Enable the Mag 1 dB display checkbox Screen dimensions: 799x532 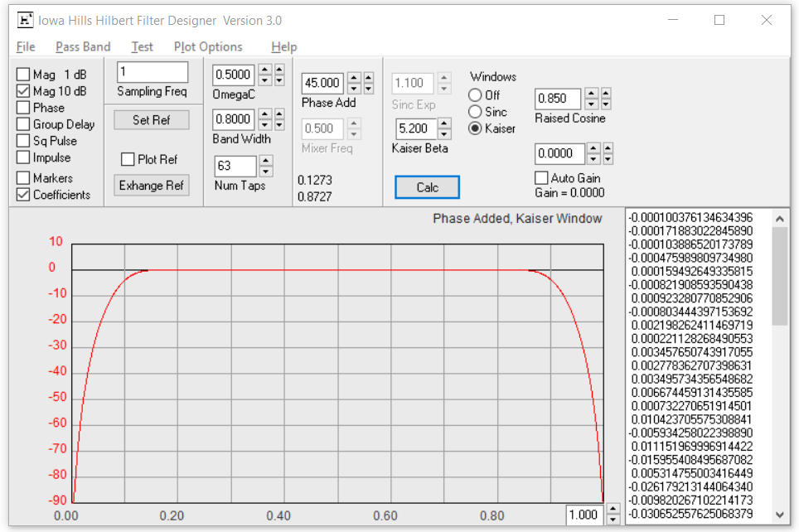(x=21, y=75)
